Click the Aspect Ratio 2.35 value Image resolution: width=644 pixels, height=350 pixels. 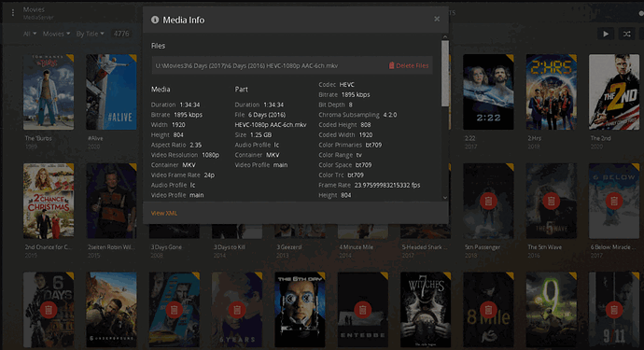pos(195,145)
